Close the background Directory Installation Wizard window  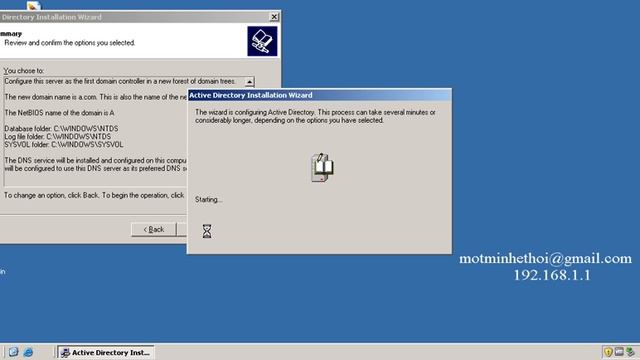[274, 17]
